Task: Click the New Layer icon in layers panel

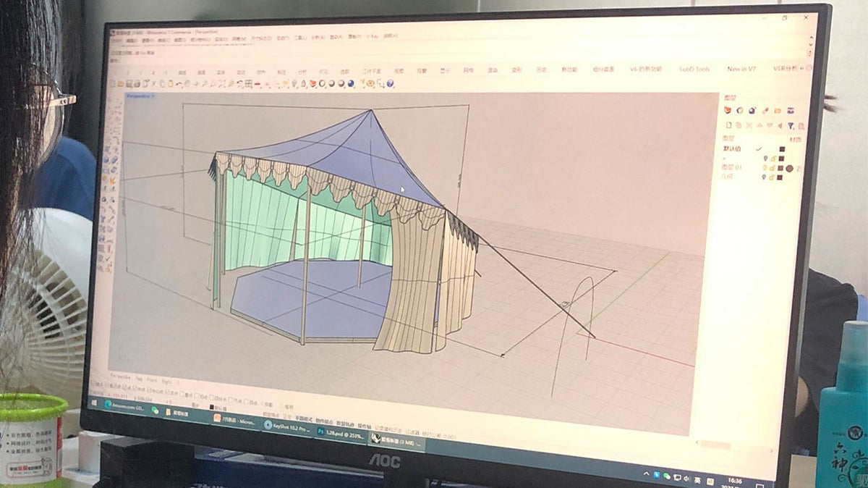Action: coord(728,125)
